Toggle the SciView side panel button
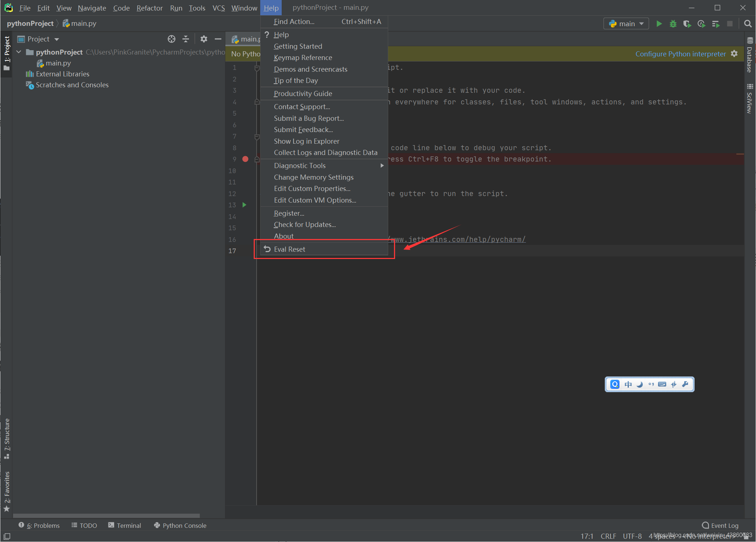756x542 pixels. point(749,99)
